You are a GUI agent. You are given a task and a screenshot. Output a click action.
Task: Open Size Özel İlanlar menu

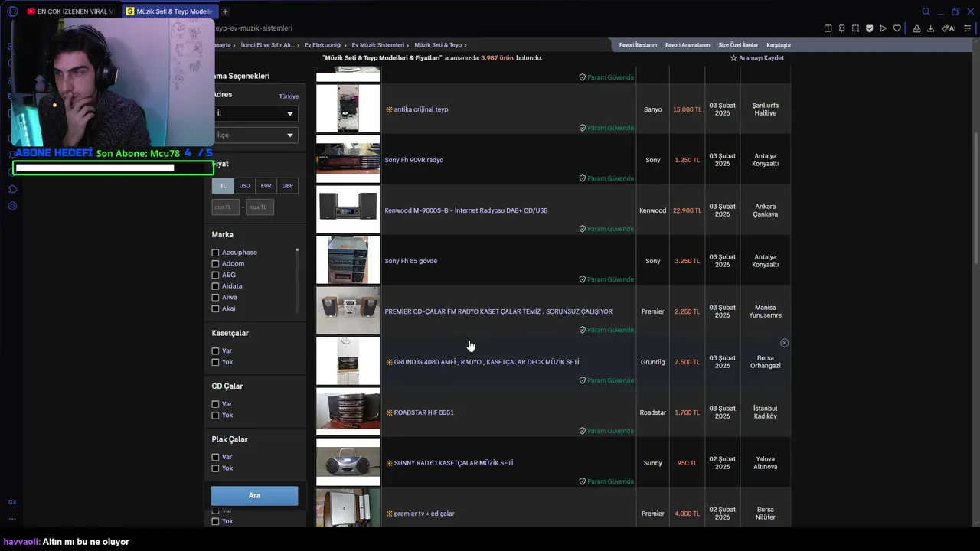[x=738, y=45]
